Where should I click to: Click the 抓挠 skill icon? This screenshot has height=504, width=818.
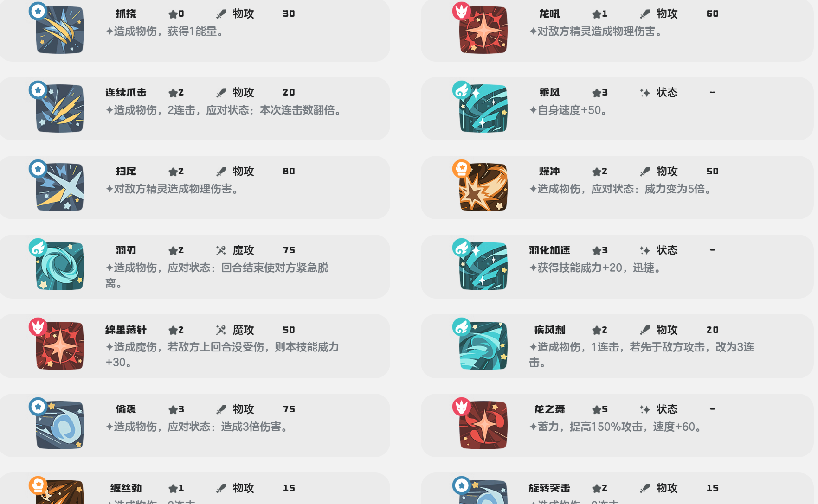pos(60,30)
